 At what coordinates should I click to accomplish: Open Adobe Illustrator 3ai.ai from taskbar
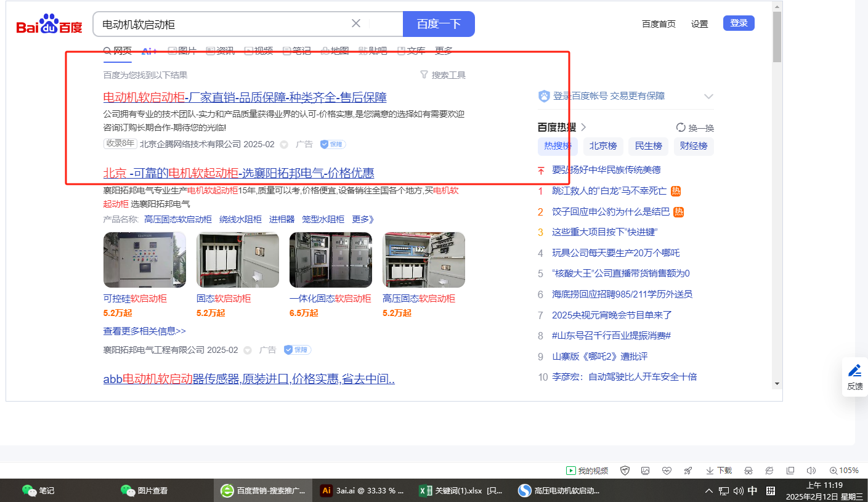point(362,491)
